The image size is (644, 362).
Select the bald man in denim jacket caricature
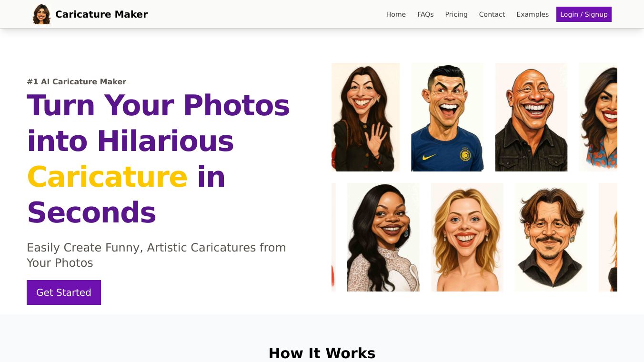tap(531, 117)
